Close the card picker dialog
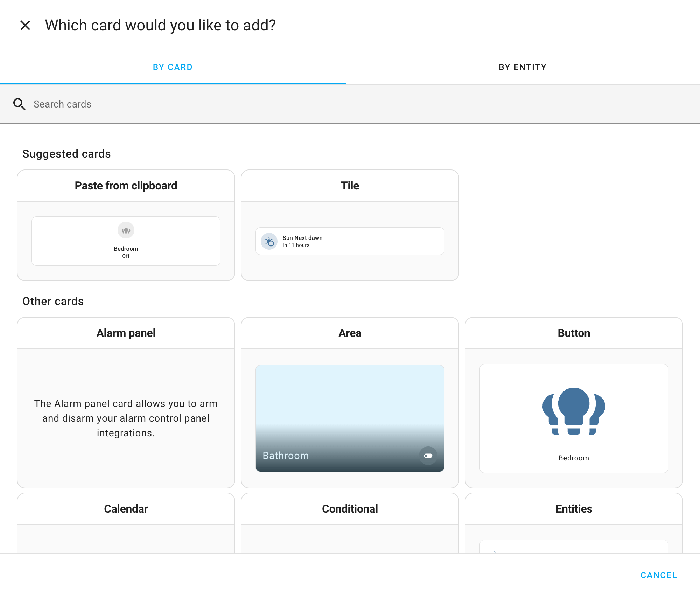700x596 pixels. click(x=25, y=25)
